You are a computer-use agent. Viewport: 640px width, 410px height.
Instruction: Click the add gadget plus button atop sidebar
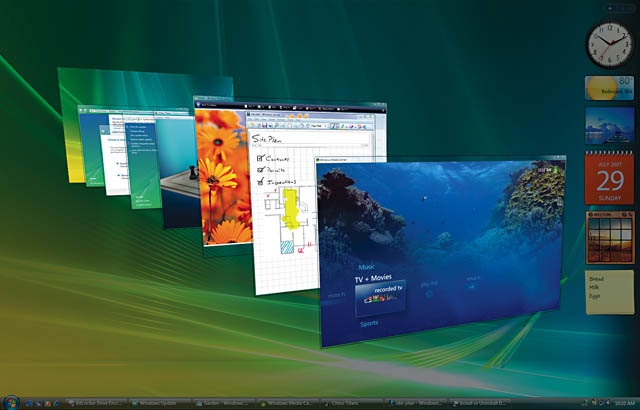click(x=611, y=8)
